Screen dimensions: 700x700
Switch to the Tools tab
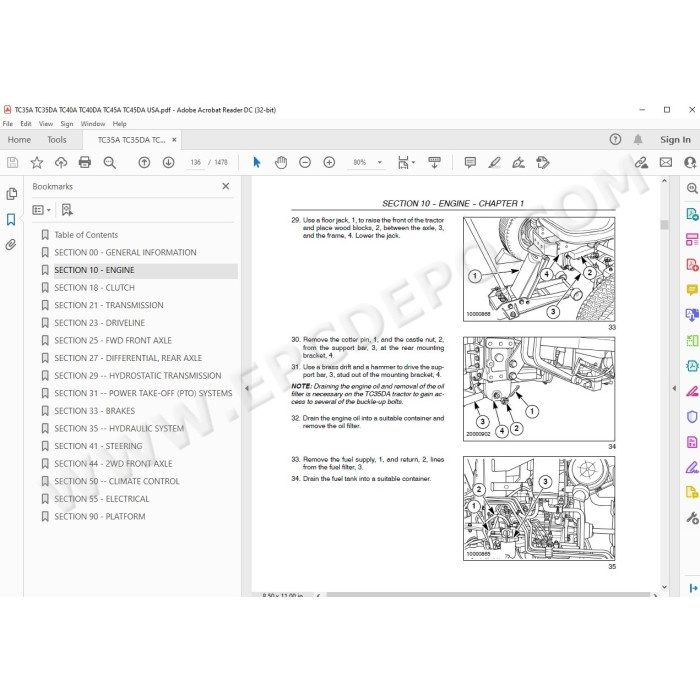tap(57, 140)
